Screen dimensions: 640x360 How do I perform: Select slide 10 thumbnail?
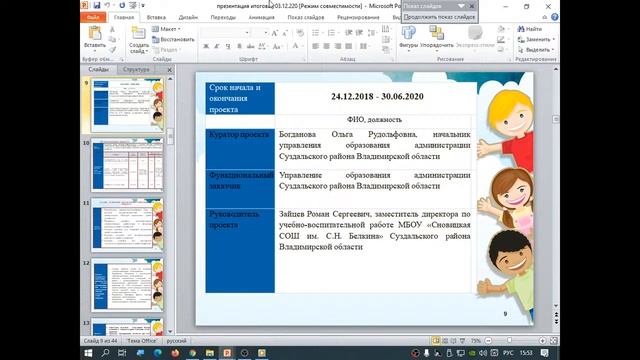127,164
